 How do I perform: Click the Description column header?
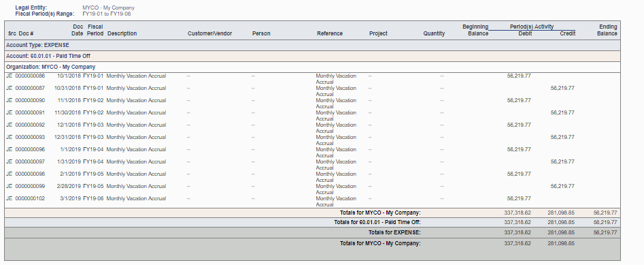(122, 34)
